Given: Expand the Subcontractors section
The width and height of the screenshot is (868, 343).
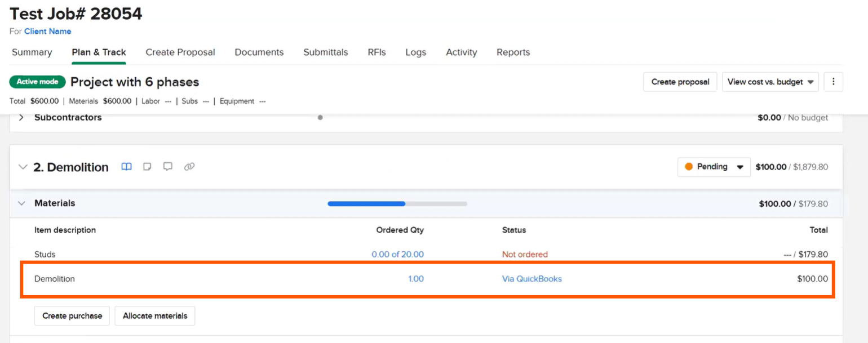Looking at the screenshot, I should point(21,118).
